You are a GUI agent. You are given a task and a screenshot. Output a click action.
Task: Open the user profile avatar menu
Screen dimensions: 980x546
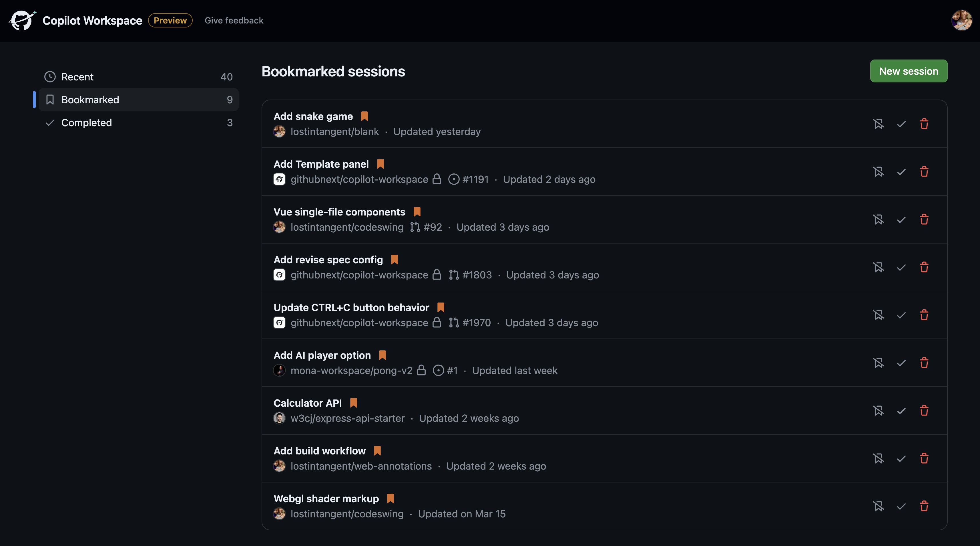click(961, 21)
